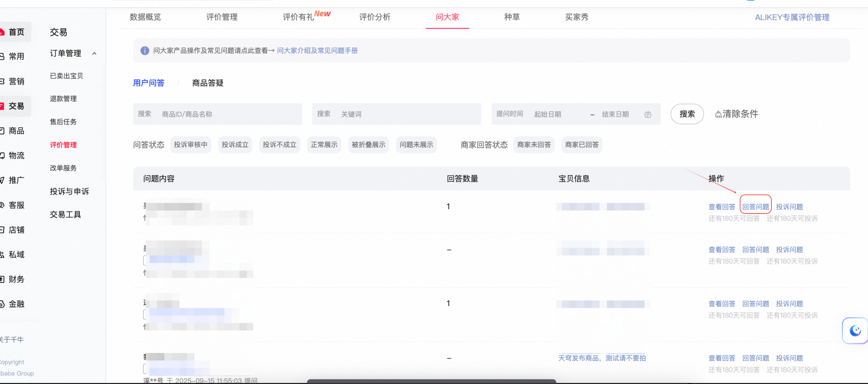Switch to the 买家秀 tab
The image size is (868, 384).
[576, 17]
